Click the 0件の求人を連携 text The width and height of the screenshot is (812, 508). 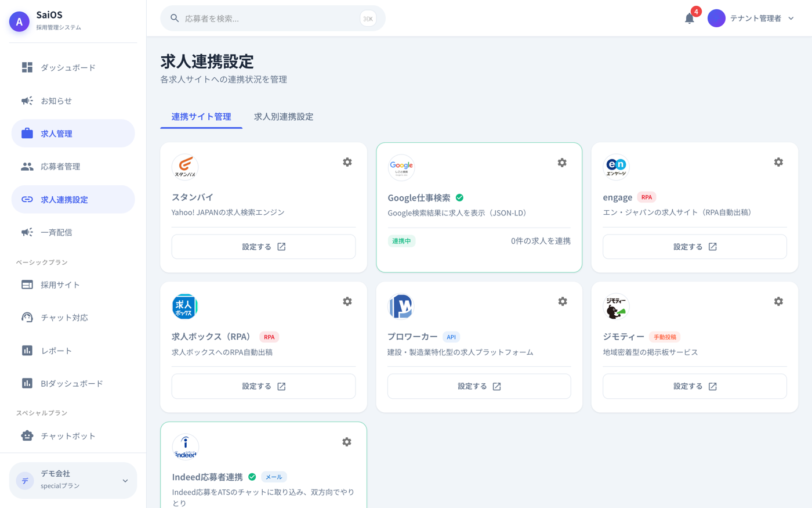(541, 241)
